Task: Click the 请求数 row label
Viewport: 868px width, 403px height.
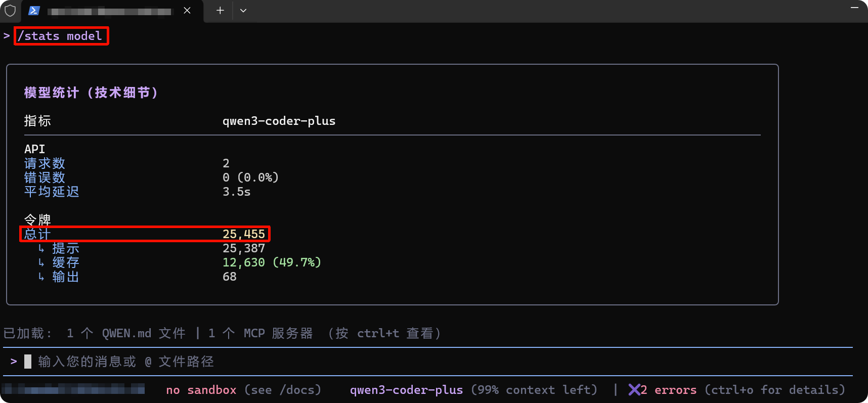Action: pos(45,163)
